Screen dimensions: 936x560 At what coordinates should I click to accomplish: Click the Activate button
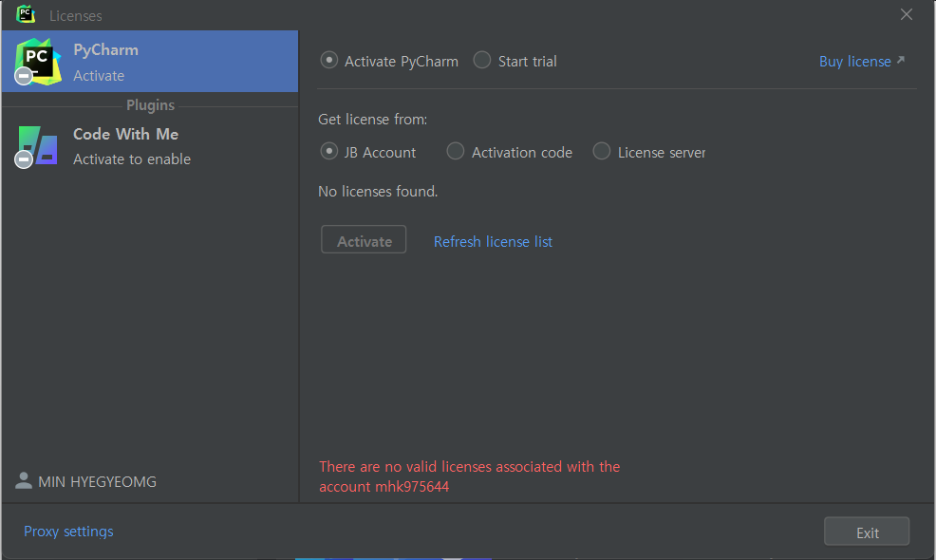click(364, 240)
